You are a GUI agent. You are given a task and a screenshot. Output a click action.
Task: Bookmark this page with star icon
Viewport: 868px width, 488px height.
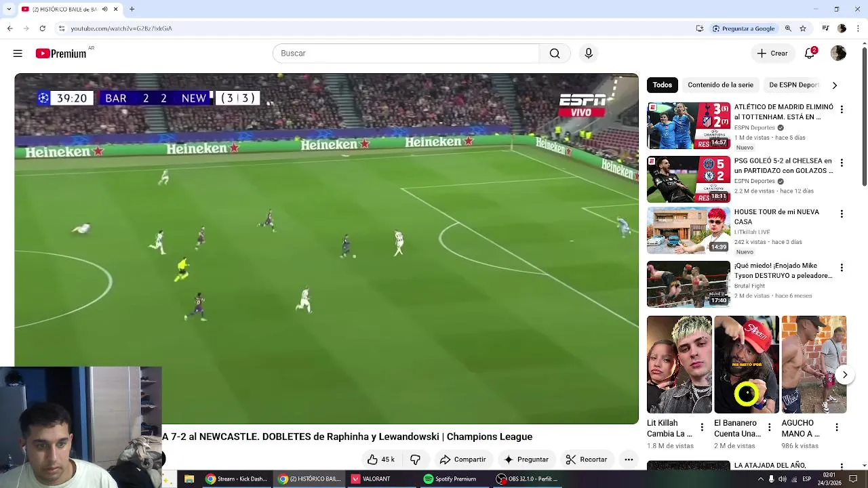pyautogui.click(x=803, y=28)
